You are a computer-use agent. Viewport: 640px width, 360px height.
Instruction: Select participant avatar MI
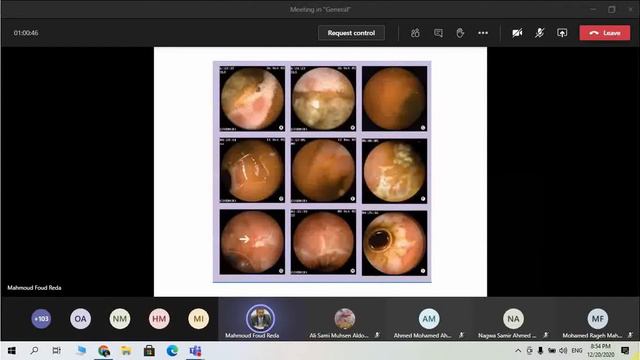click(198, 319)
